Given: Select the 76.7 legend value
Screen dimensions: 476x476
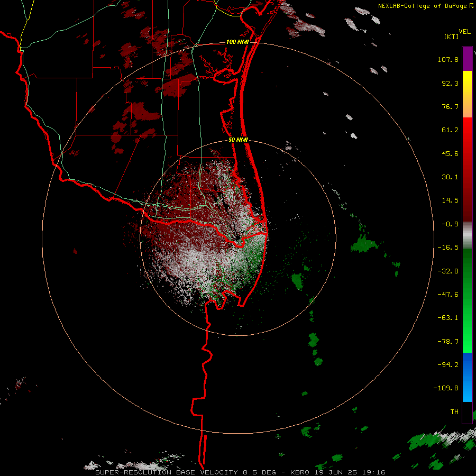Looking at the screenshot, I should click(x=450, y=106).
